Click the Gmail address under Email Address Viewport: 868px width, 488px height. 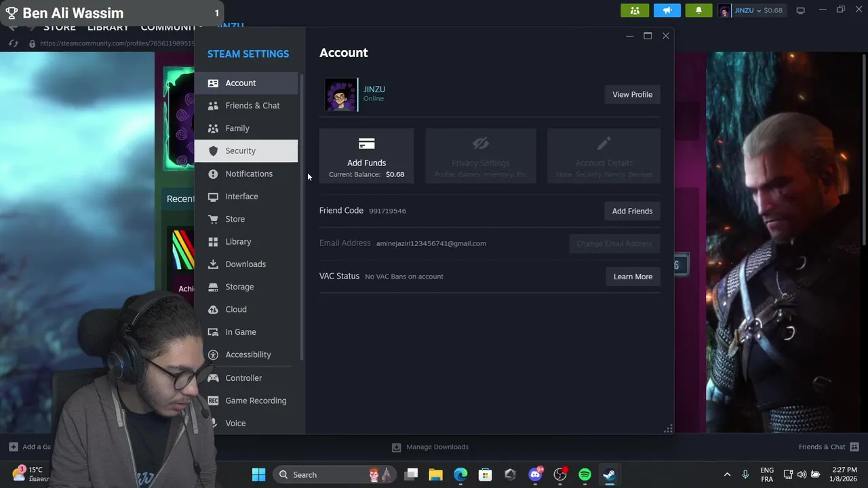click(x=431, y=243)
